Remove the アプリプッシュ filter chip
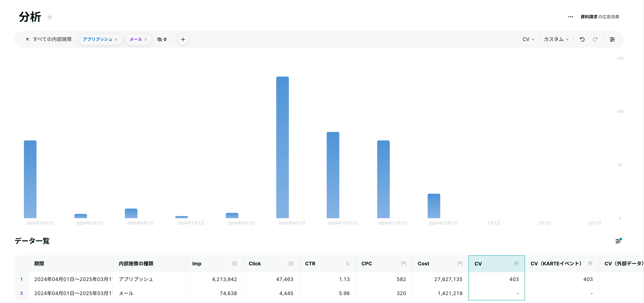The image size is (644, 303). [x=116, y=39]
